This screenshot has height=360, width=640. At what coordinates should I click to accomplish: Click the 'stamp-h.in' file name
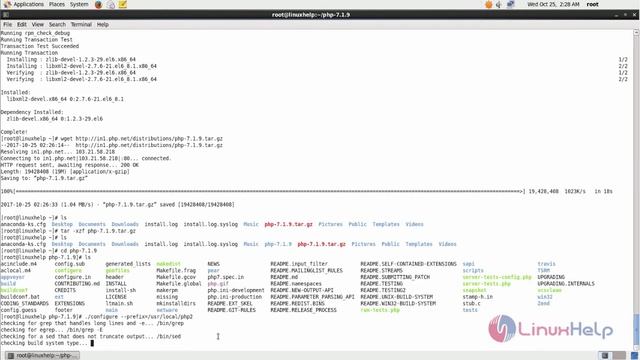[478, 297]
